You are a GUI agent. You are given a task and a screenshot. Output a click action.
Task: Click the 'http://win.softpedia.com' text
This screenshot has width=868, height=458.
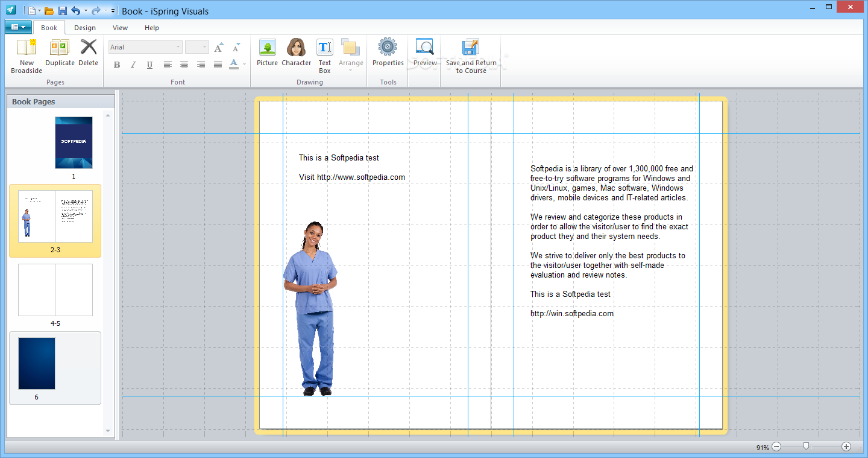[572, 313]
